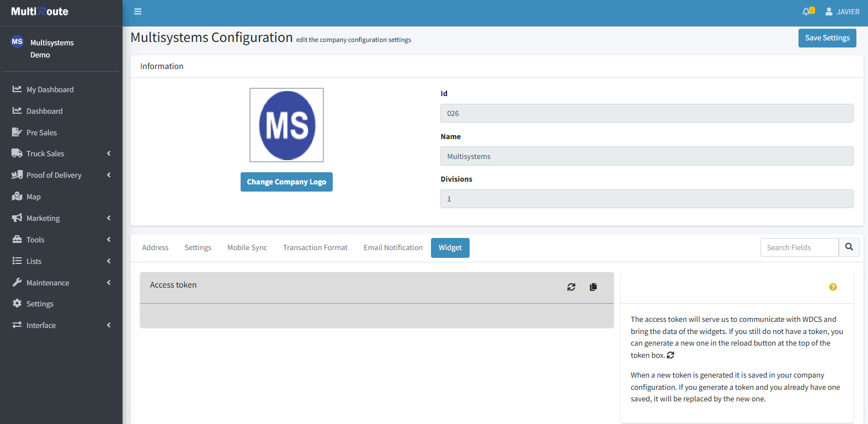Image resolution: width=868 pixels, height=424 pixels.
Task: Expand the Truck Sales submenu arrow
Action: tap(109, 153)
